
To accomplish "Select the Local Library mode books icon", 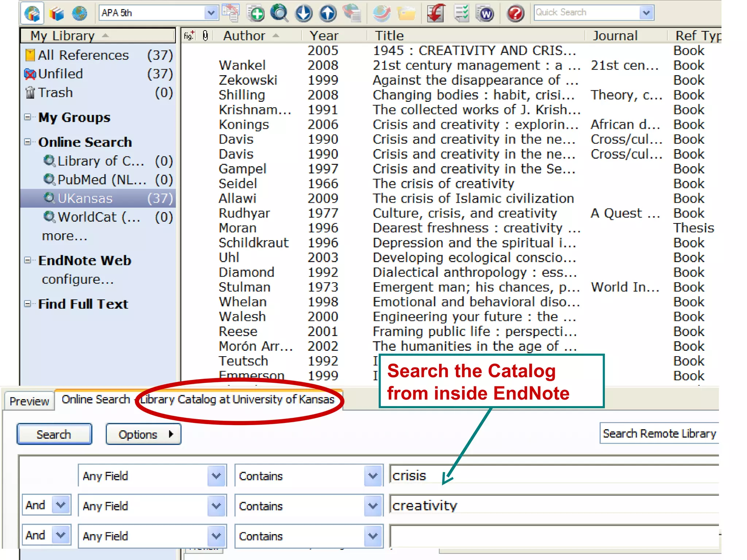I will [56, 13].
